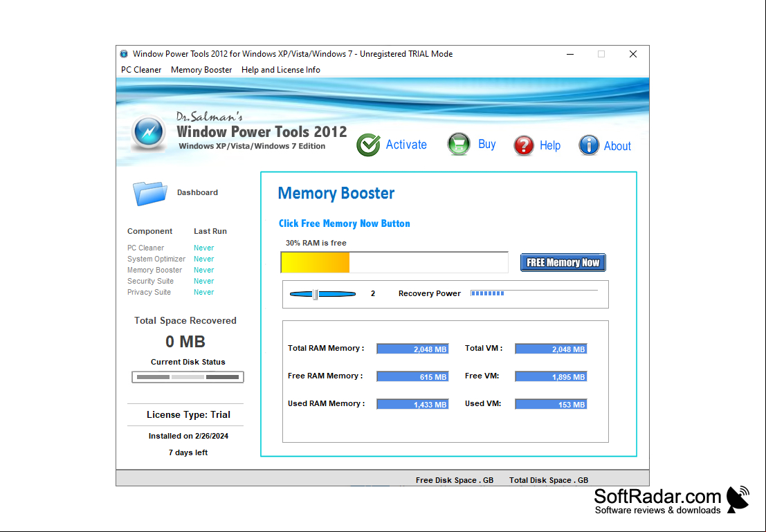Click the Used VM value 153 MB
Image resolution: width=766 pixels, height=532 pixels.
coord(551,404)
